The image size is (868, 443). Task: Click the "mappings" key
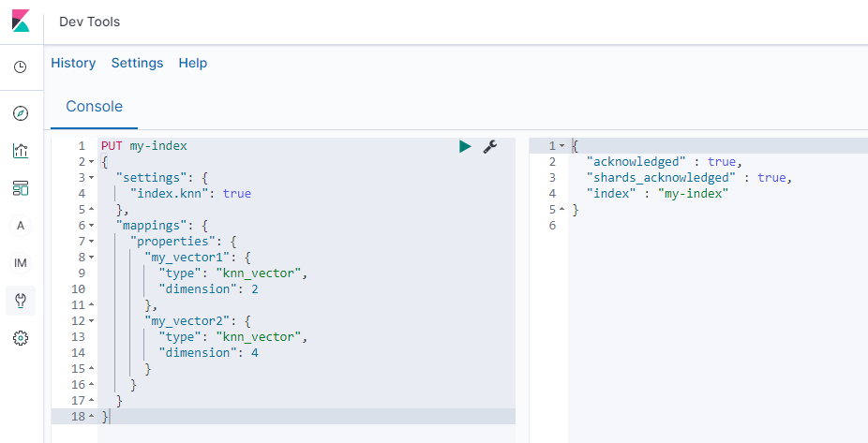[151, 226]
